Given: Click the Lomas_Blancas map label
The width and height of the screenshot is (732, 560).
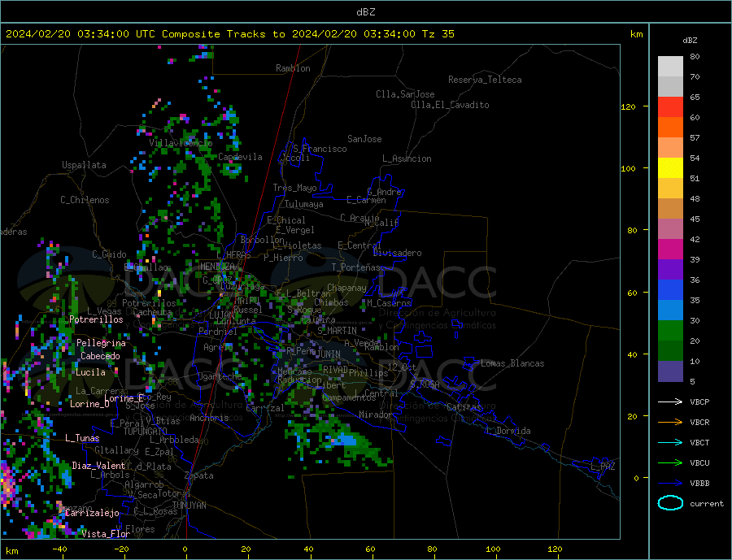Looking at the screenshot, I should (512, 363).
